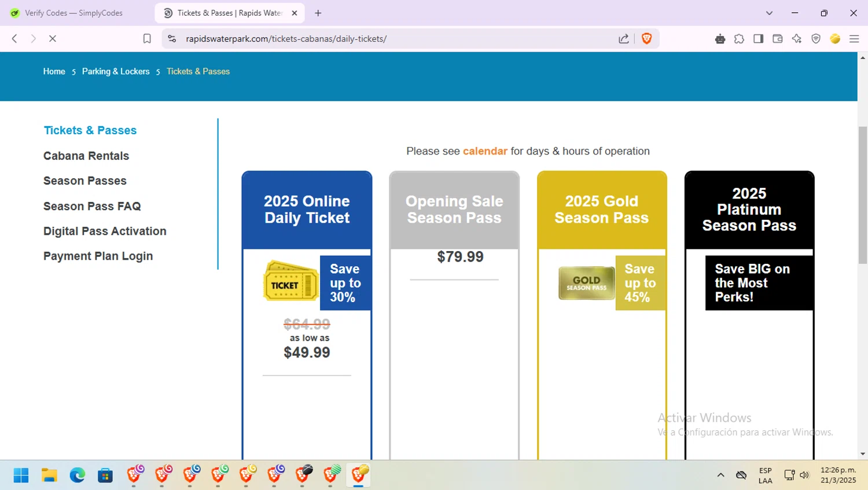Screen dimensions: 868x490
Task: Open Microsoft Store from taskbar
Action: (x=105, y=475)
